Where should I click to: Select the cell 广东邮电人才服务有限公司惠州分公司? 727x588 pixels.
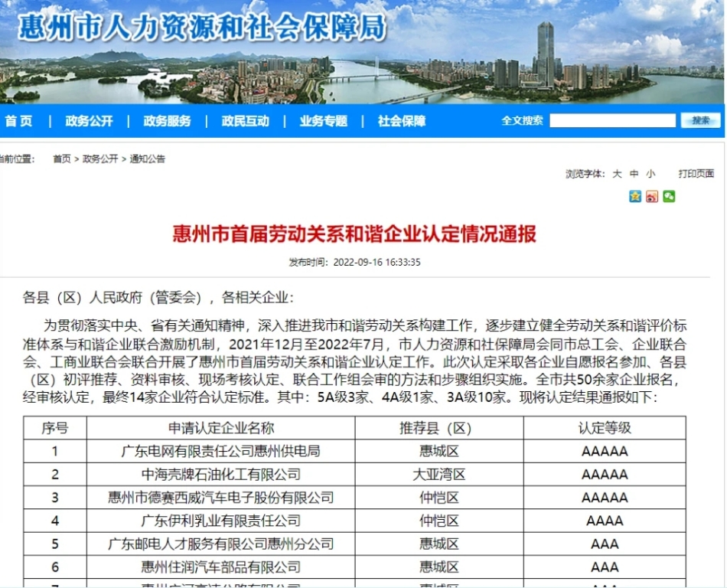pos(221,544)
